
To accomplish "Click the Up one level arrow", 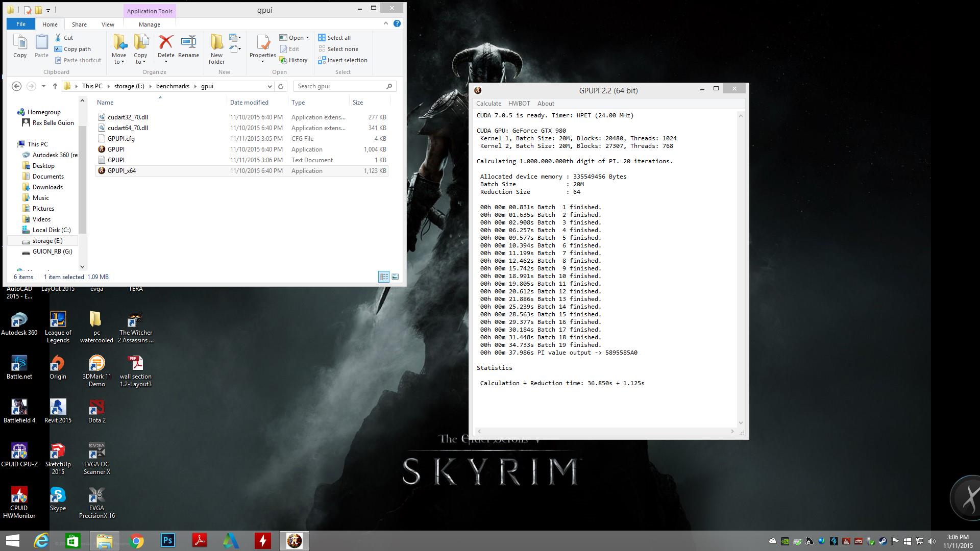I will coord(55,86).
